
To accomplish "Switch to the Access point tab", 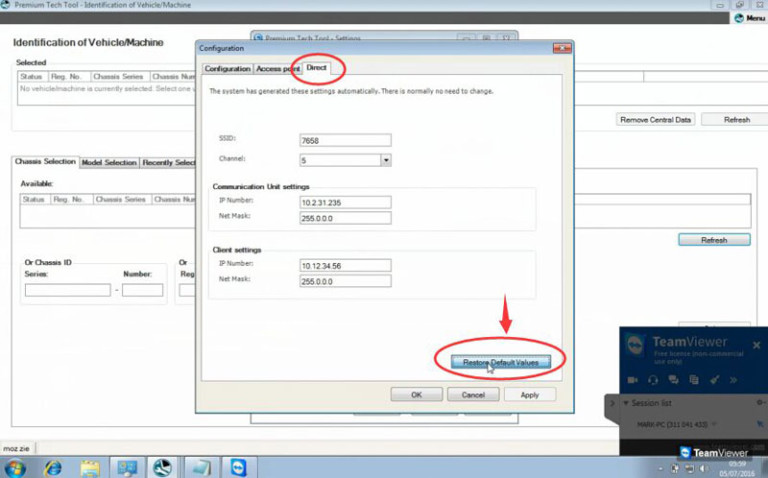I will 278,68.
